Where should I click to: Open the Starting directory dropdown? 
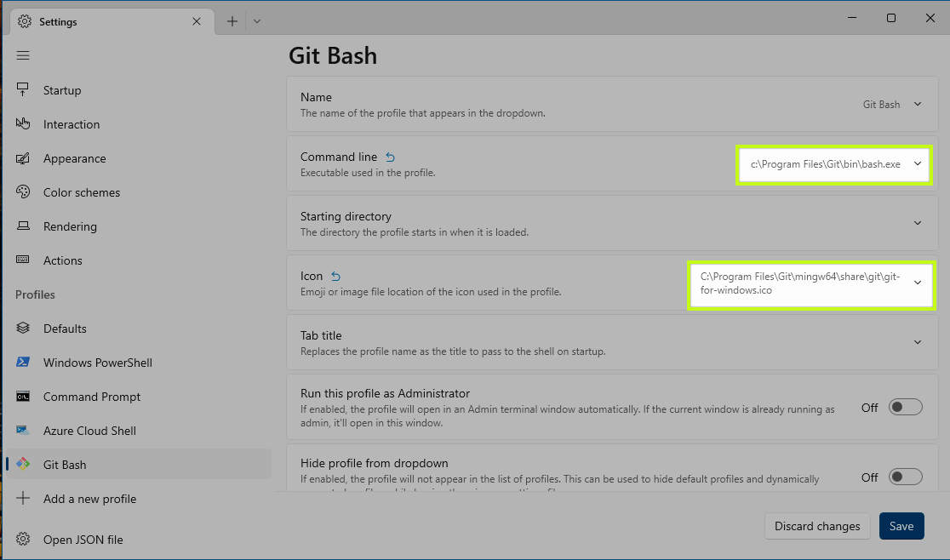tap(918, 223)
